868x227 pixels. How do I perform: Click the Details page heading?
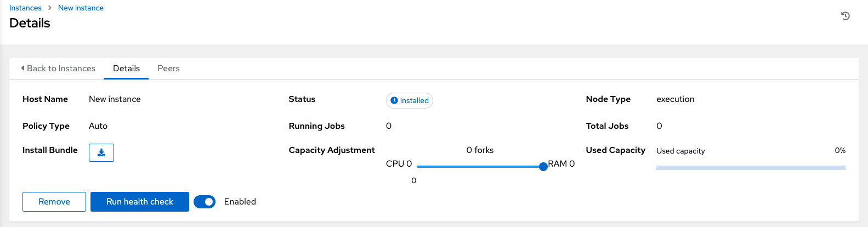(x=30, y=23)
